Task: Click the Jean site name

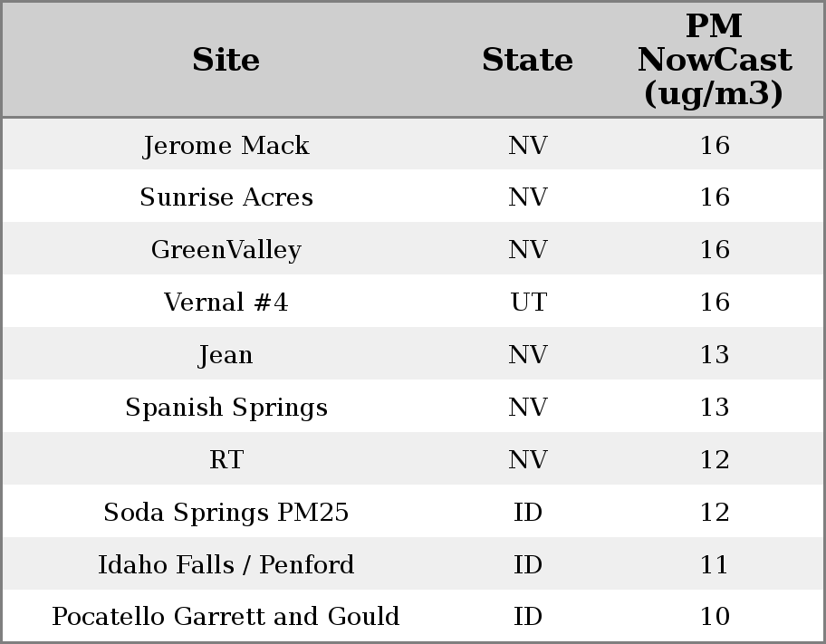Action: click(x=226, y=355)
